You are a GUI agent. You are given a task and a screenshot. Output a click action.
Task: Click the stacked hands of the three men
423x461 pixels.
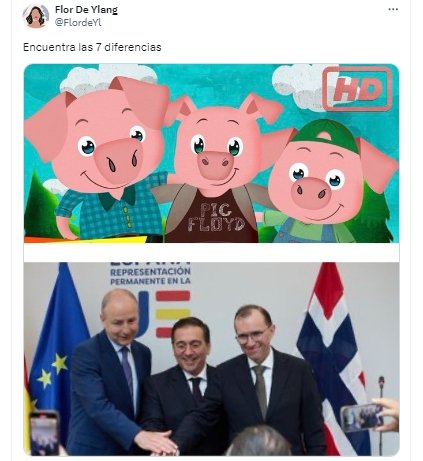pos(158,443)
